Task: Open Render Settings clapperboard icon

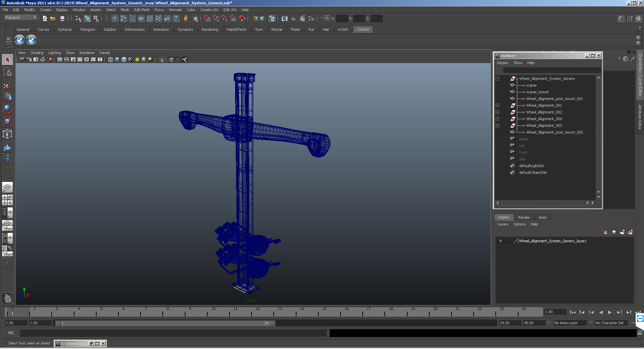Action: (x=311, y=18)
